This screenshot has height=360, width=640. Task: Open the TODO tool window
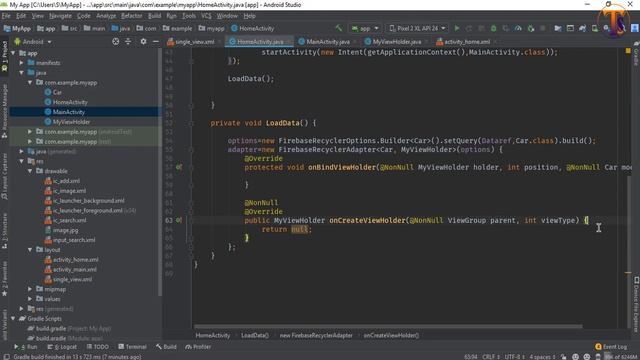98,347
